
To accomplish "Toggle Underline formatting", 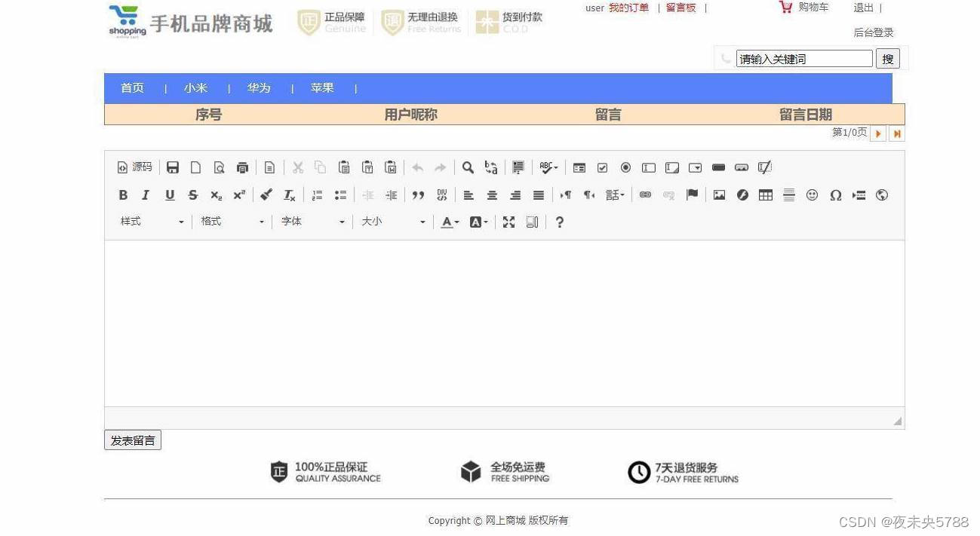I will pyautogui.click(x=170, y=195).
